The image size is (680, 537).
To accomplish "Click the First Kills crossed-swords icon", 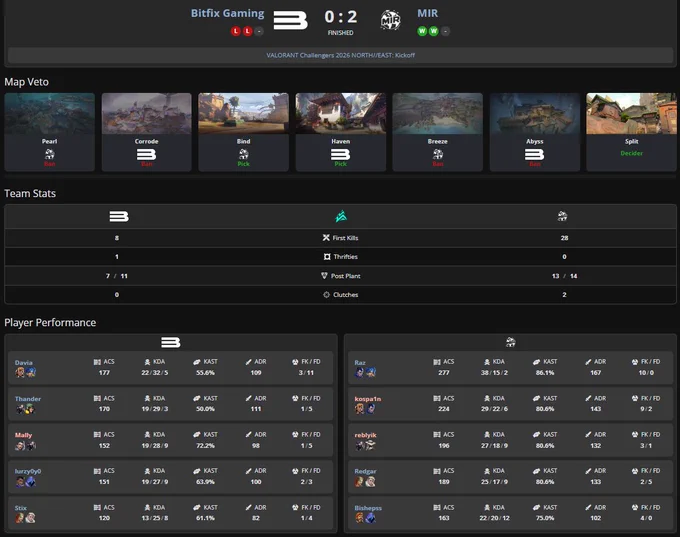I will (x=326, y=238).
